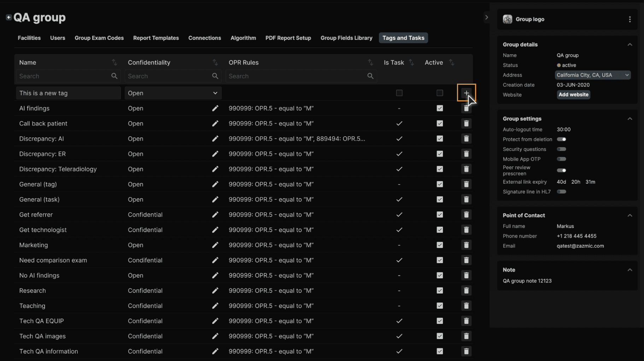Open Confidentiality dropdown for new tag
The width and height of the screenshot is (644, 361).
tap(173, 93)
